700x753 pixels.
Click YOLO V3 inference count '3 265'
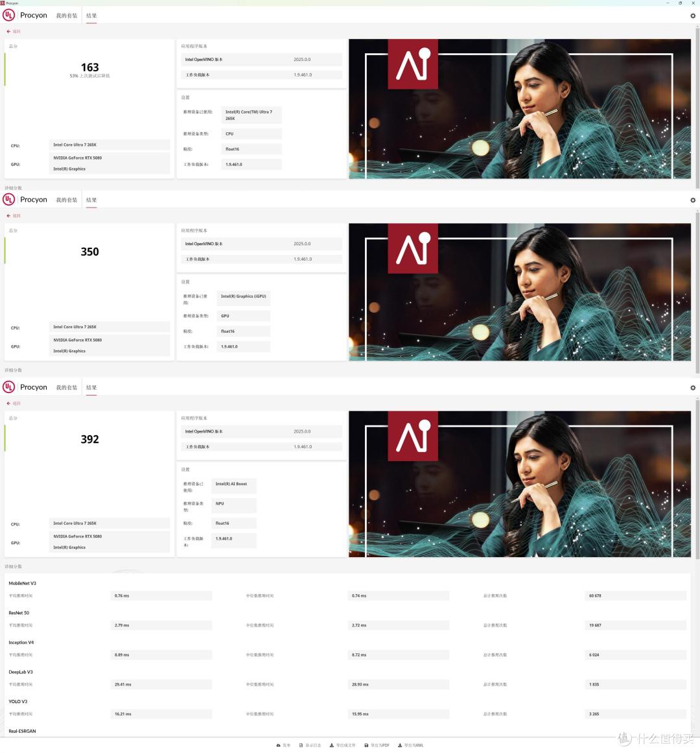tap(636, 714)
